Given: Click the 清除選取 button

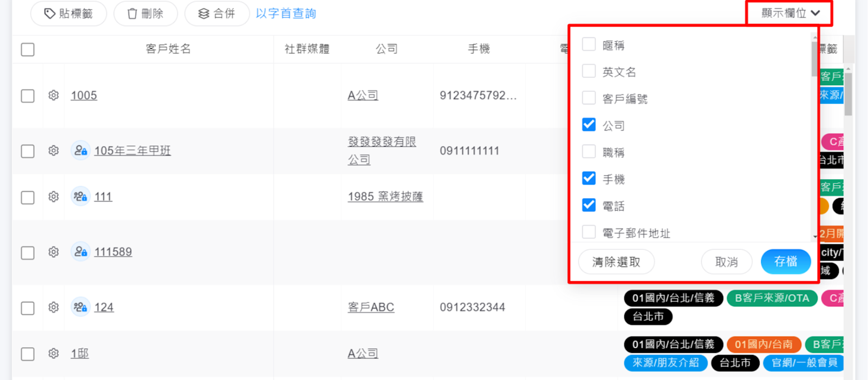Looking at the screenshot, I should coord(616,262).
